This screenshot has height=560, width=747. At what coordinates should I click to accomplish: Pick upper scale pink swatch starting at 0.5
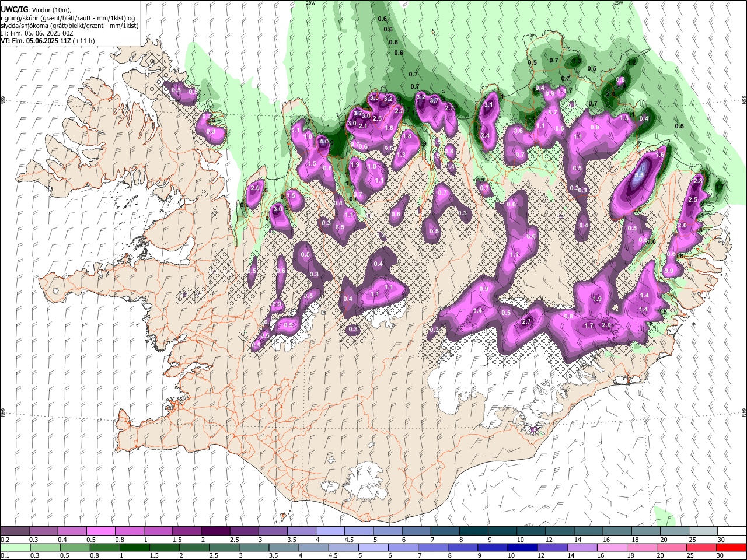[100, 531]
